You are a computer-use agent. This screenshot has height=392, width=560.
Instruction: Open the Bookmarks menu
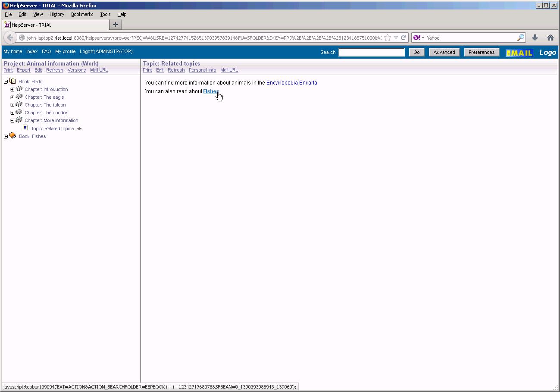point(82,14)
